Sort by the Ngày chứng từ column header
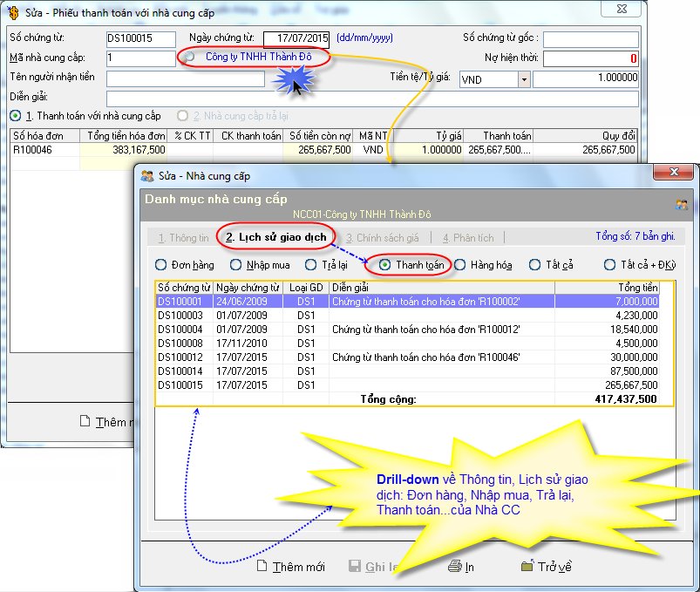The image size is (700, 592). (x=248, y=288)
